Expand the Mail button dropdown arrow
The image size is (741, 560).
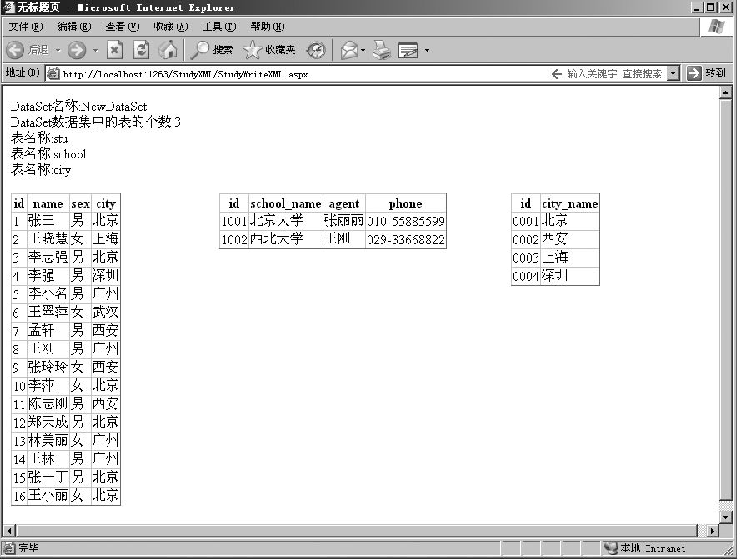pos(363,50)
